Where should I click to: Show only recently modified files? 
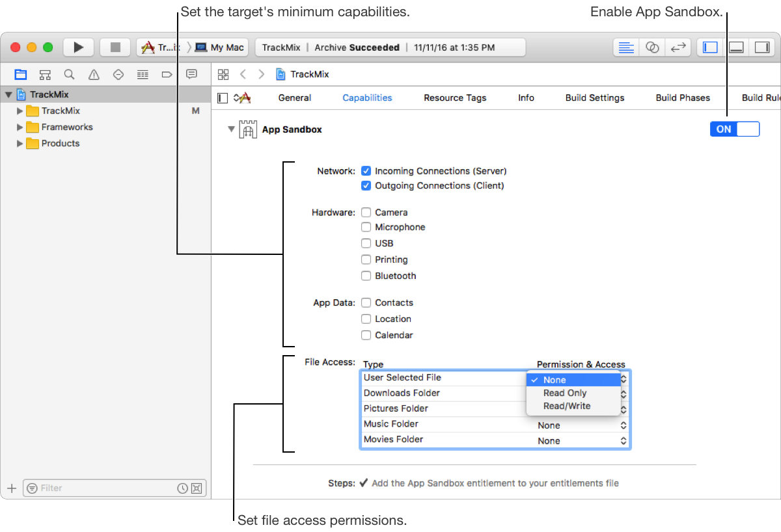[183, 488]
